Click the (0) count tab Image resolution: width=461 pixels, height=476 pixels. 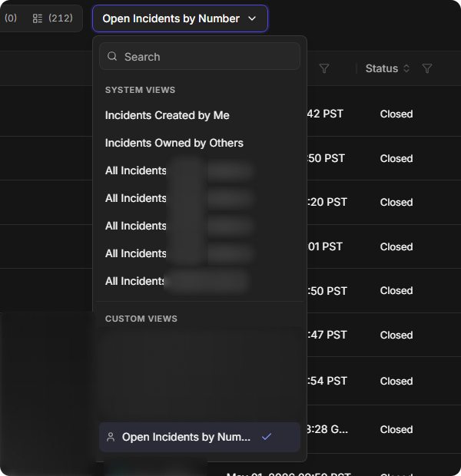click(x=11, y=18)
